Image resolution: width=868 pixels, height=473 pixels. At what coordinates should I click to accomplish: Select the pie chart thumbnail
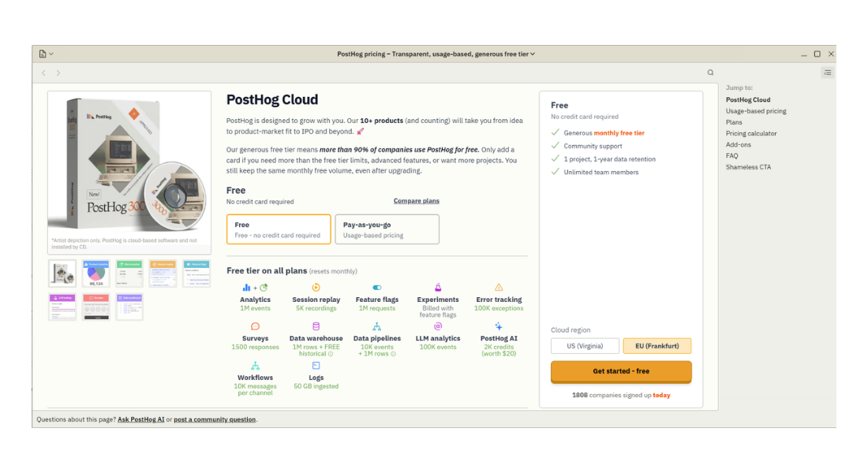pos(95,274)
